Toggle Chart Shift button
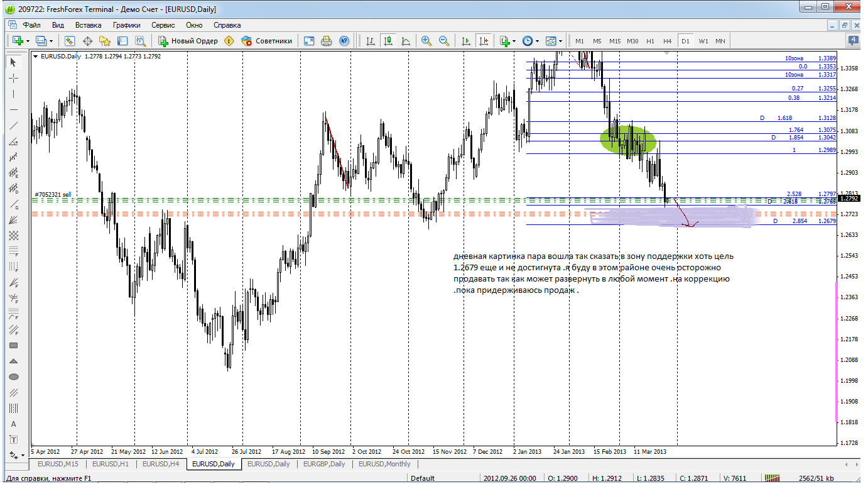 tap(483, 41)
